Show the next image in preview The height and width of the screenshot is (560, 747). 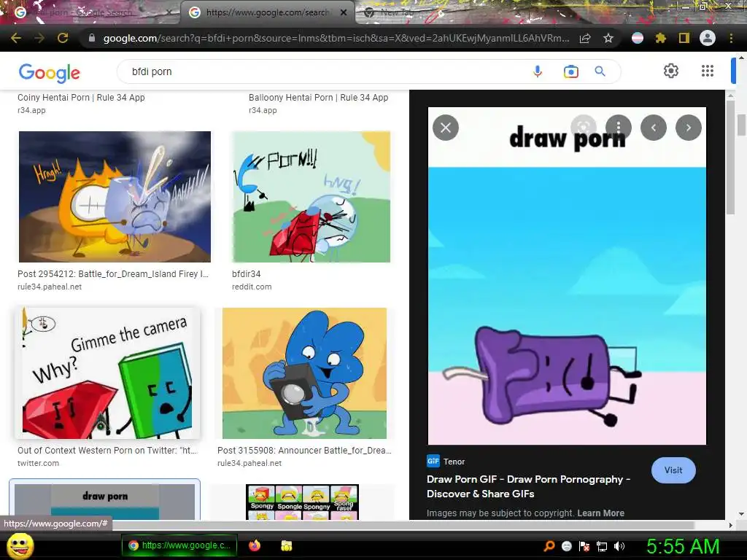[689, 128]
